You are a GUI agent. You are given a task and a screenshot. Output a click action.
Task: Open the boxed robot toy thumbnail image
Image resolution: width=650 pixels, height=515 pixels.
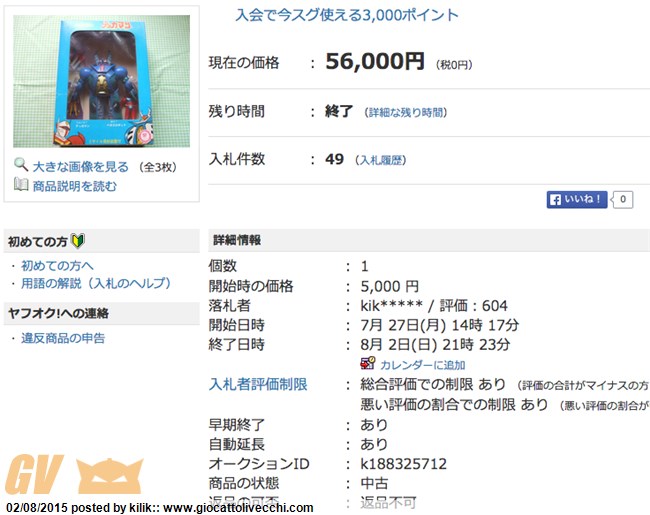tap(102, 81)
